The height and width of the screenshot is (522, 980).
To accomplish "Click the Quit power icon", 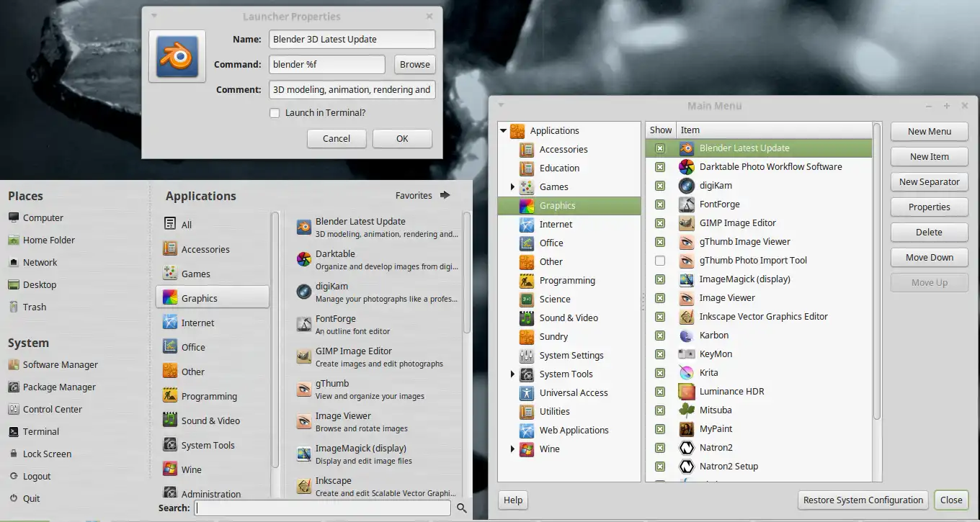I will tap(14, 499).
